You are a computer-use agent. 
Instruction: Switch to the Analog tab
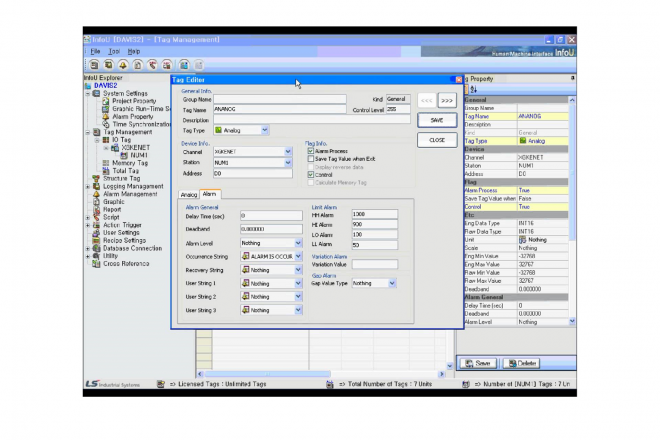(x=188, y=194)
